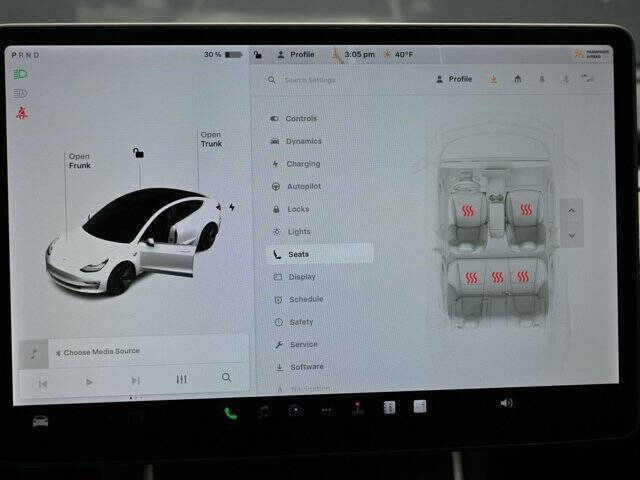The image size is (640, 480).
Task: Tap the search magnifier in settings header
Action: click(x=272, y=80)
